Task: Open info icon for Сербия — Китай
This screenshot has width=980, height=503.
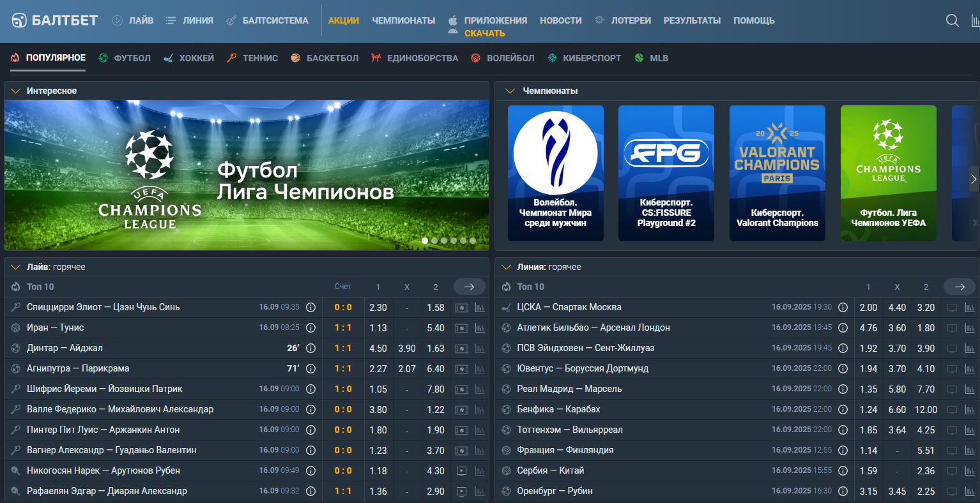Action: coord(843,470)
